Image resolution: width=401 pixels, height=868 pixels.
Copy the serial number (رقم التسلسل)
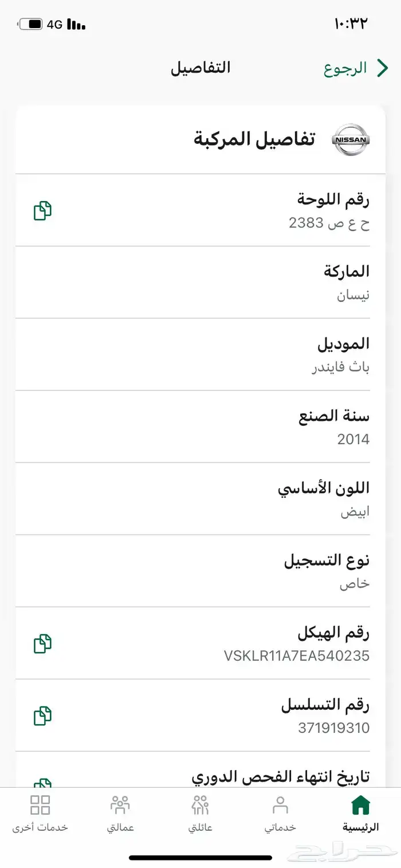(42, 716)
